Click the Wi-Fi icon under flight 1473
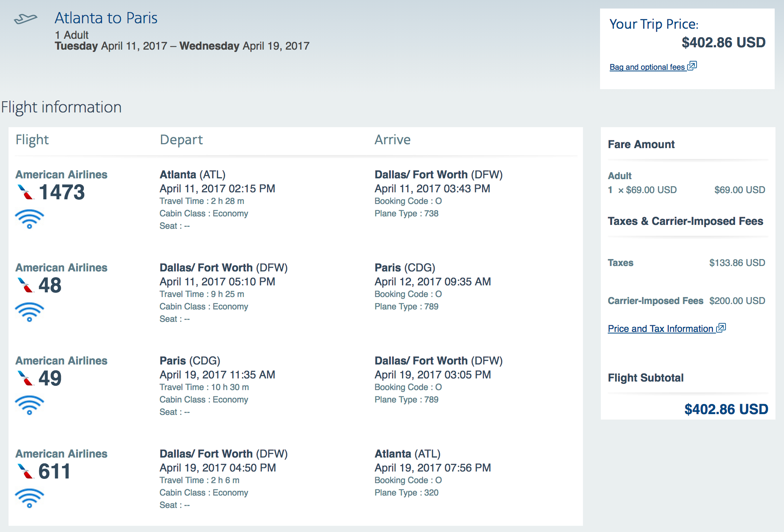This screenshot has width=784, height=532. [29, 219]
